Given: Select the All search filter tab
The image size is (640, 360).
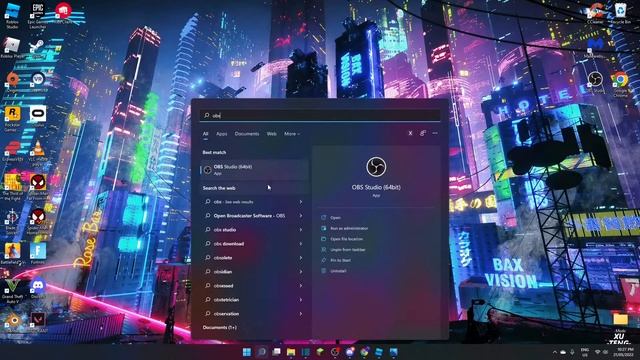Looking at the screenshot, I should click(x=205, y=134).
